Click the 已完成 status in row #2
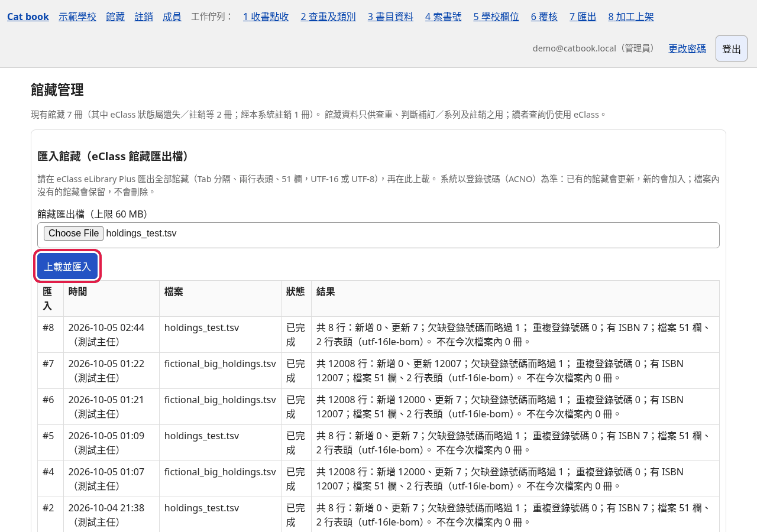The width and height of the screenshot is (757, 532). 296,514
